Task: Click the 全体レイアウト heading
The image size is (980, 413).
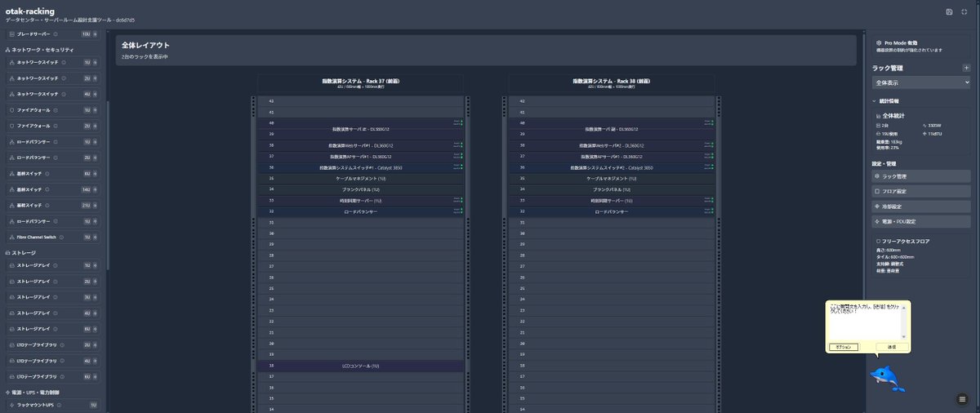Action: (x=145, y=46)
